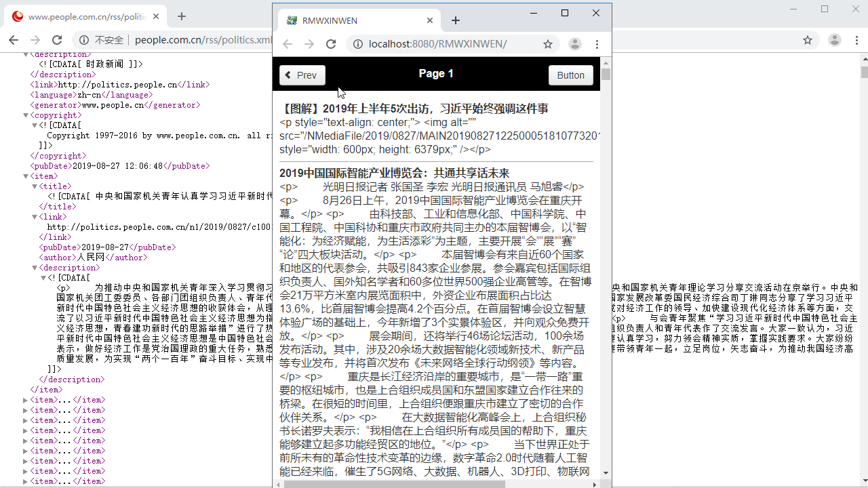Click the author 人民网 text

[x=91, y=258]
